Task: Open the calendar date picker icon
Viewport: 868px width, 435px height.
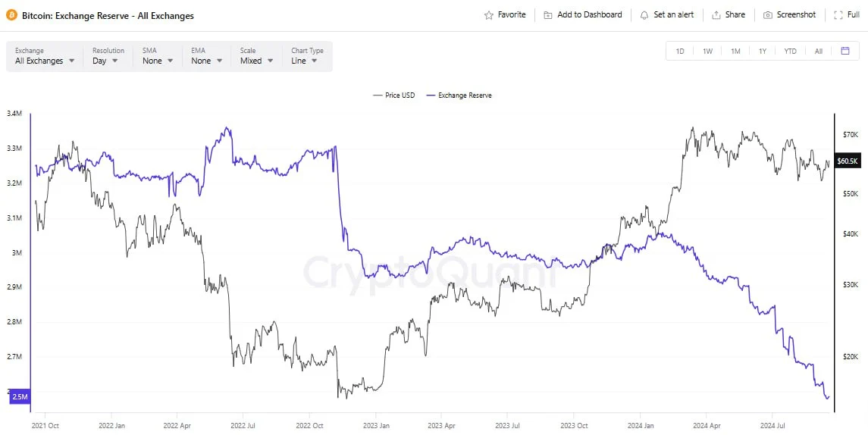Action: pos(845,51)
